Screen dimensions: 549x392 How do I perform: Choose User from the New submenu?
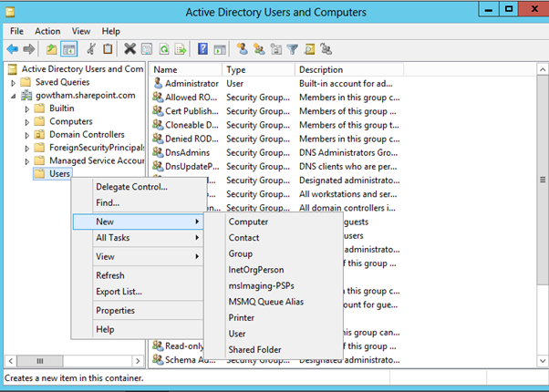pos(237,334)
